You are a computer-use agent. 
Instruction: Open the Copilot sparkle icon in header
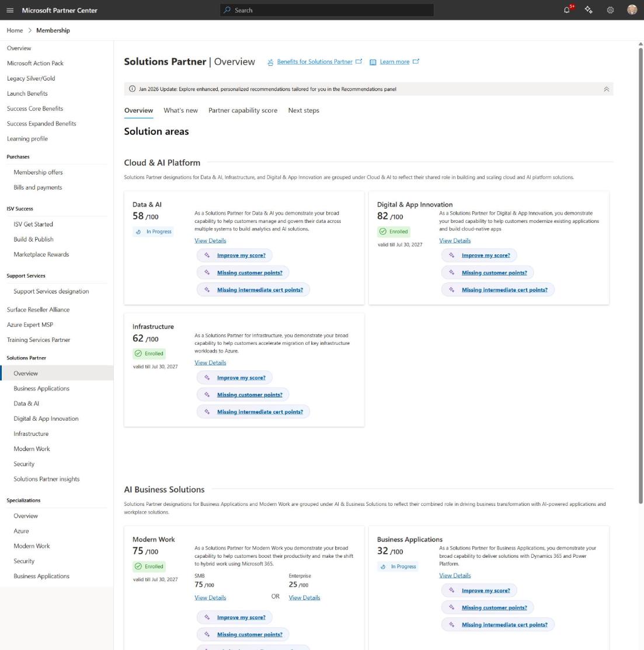tap(589, 10)
